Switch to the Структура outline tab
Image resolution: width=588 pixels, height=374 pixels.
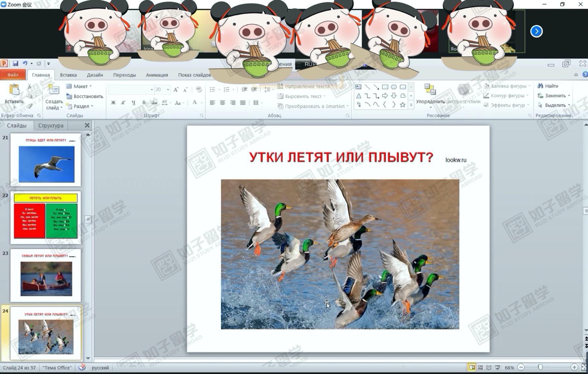point(51,125)
